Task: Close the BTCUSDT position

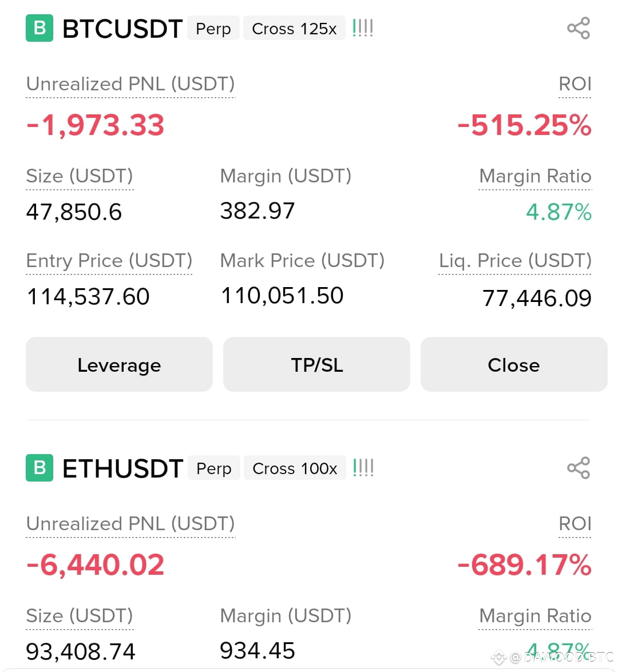Action: point(514,365)
